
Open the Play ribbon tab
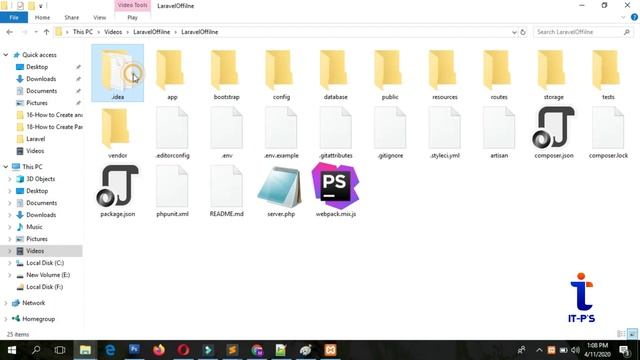(x=132, y=18)
